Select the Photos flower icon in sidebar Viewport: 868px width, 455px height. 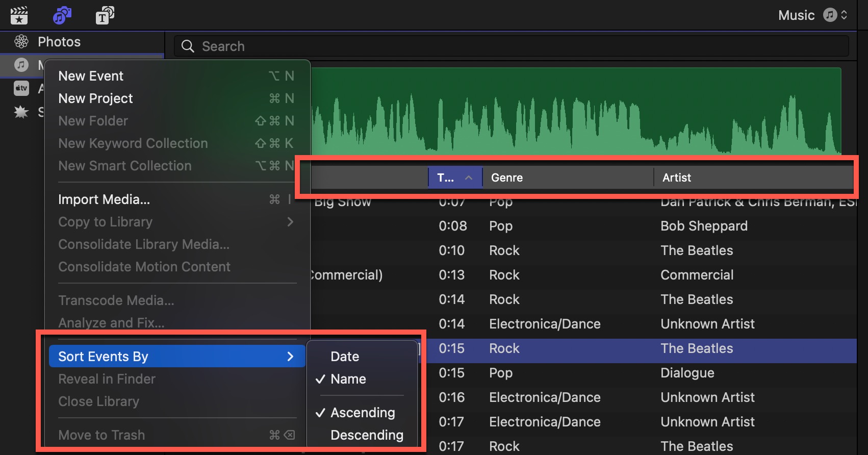pyautogui.click(x=21, y=41)
